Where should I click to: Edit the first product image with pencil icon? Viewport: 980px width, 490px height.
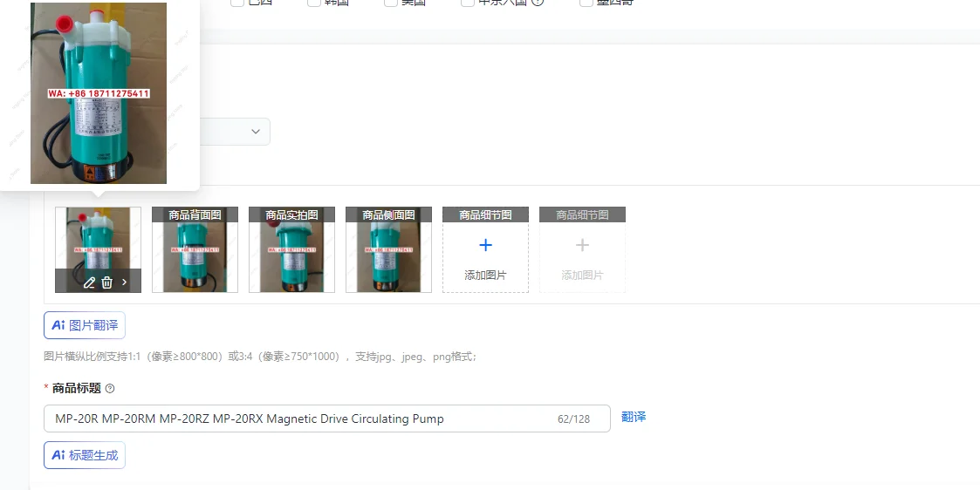(89, 282)
